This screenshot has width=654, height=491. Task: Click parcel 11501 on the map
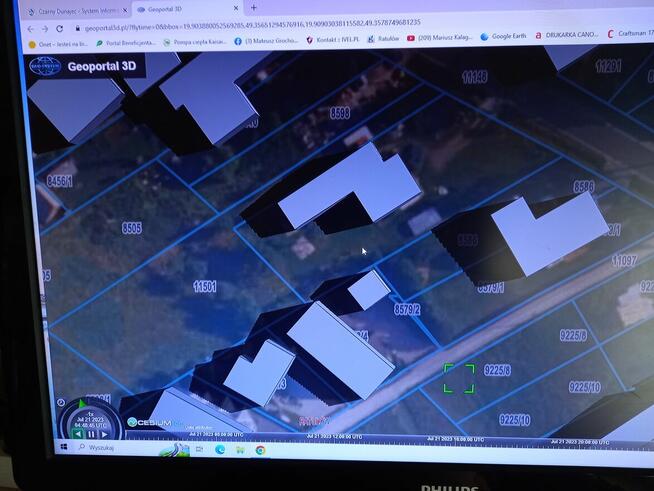click(204, 287)
